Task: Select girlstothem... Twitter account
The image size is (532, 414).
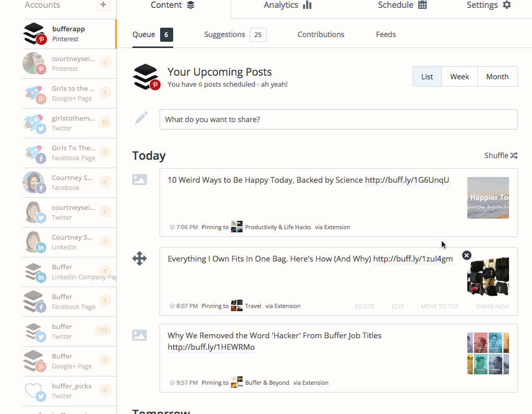Action: [69, 123]
